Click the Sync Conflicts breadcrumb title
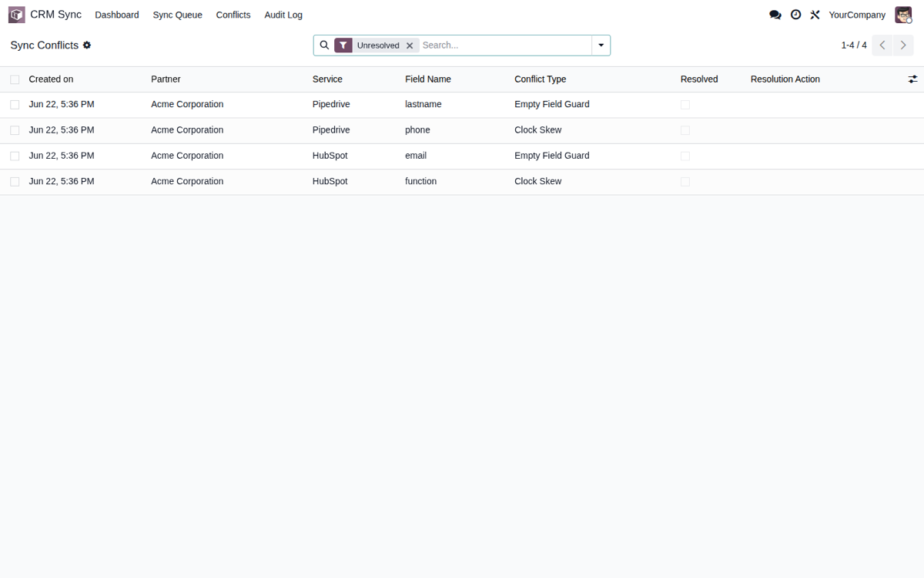The height and width of the screenshot is (578, 924). point(45,45)
